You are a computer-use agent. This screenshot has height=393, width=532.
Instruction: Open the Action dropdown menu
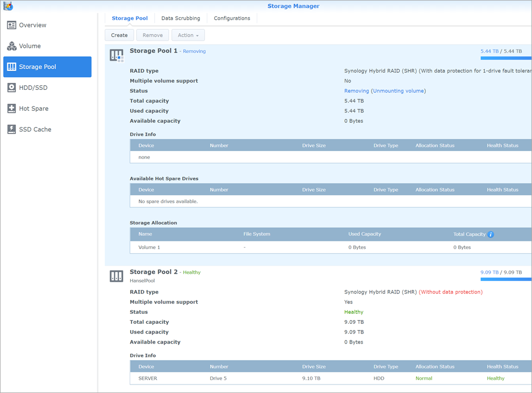coord(188,35)
